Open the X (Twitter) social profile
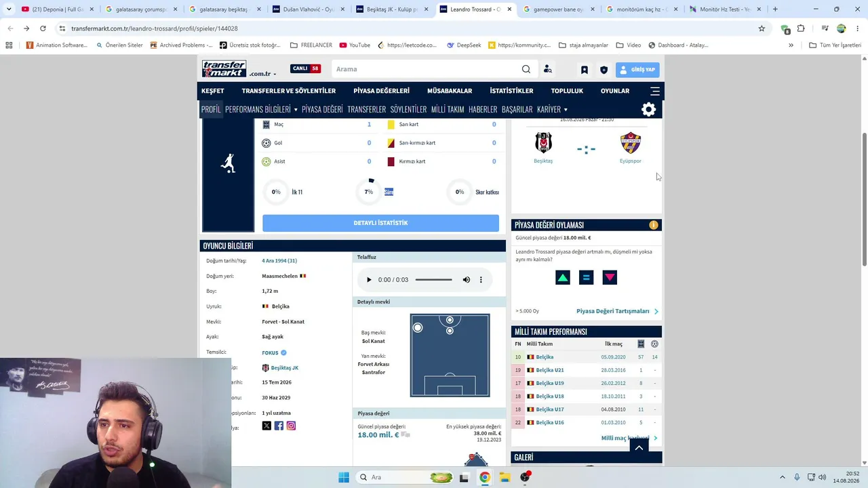This screenshot has height=488, width=868. point(267,426)
